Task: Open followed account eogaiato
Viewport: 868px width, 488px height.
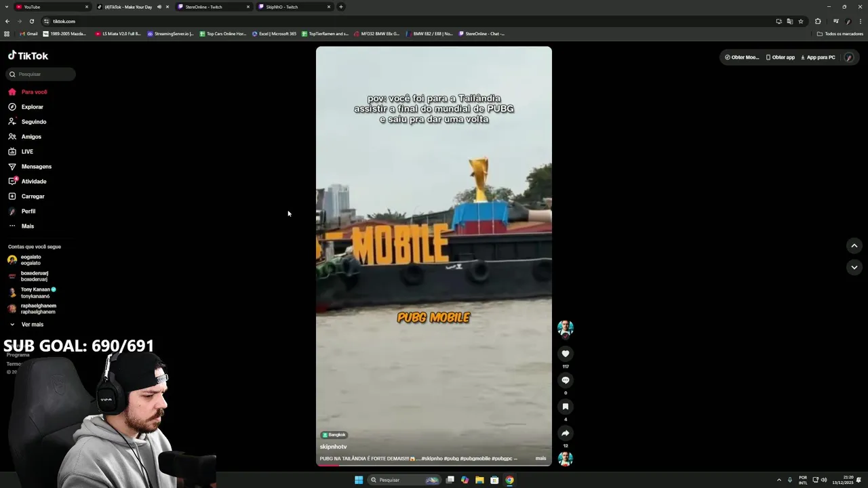Action: [24, 260]
